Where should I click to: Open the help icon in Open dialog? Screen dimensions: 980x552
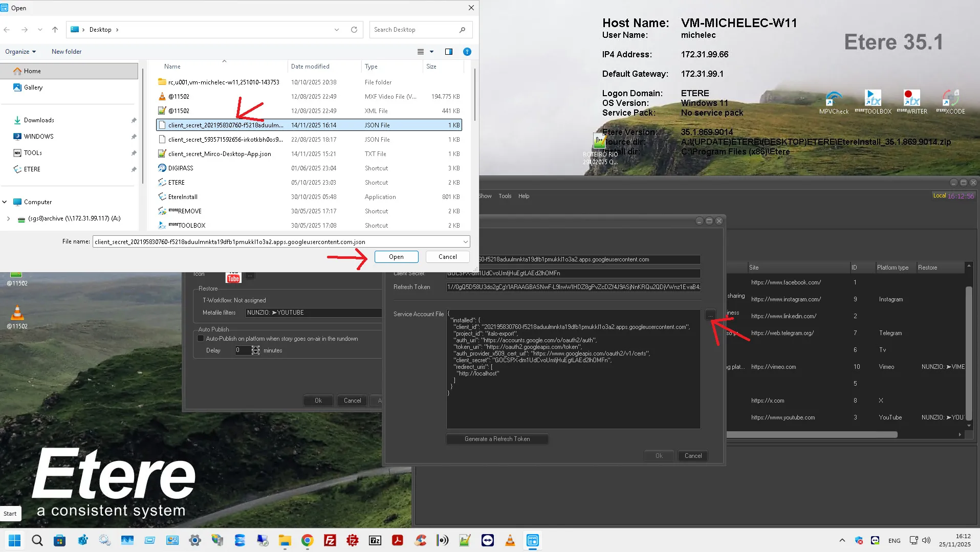coord(467,52)
